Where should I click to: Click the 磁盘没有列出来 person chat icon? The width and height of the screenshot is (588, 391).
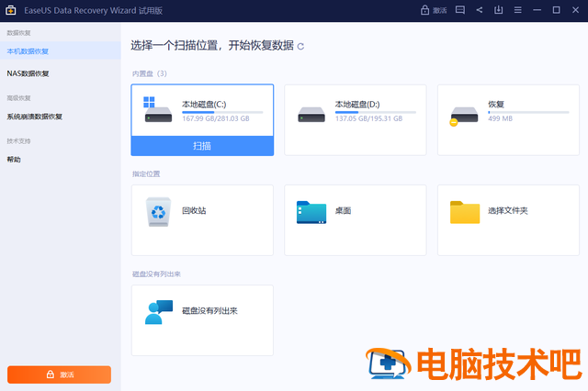point(159,311)
